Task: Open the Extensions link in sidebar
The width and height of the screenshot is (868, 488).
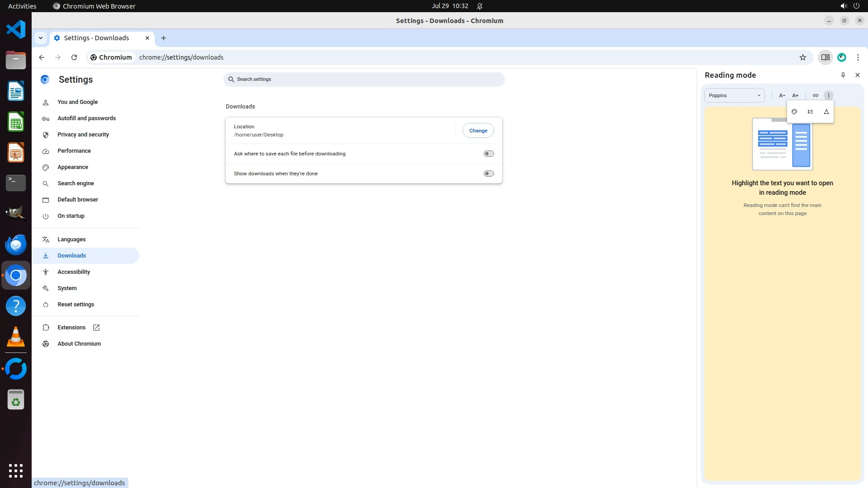Action: 71,328
